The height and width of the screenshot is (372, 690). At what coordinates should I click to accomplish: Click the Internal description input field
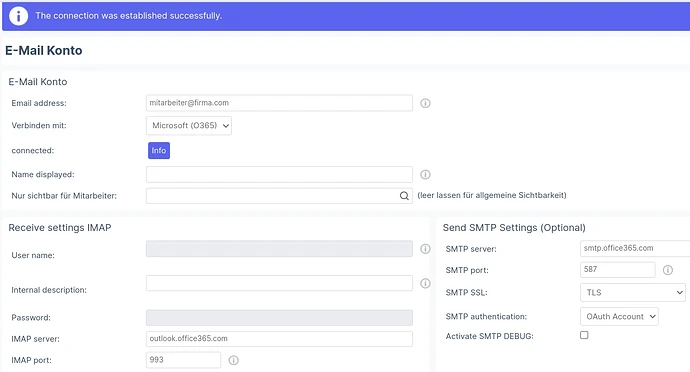click(x=279, y=283)
